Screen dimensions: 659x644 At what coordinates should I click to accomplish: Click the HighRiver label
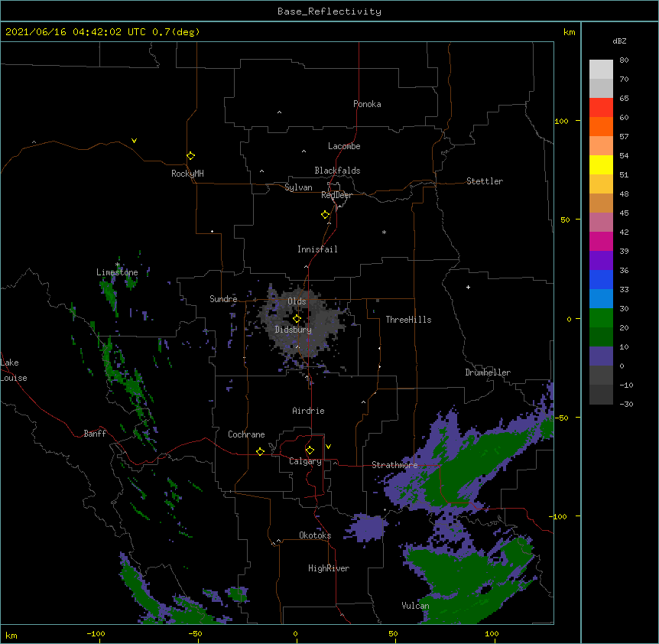tap(329, 568)
